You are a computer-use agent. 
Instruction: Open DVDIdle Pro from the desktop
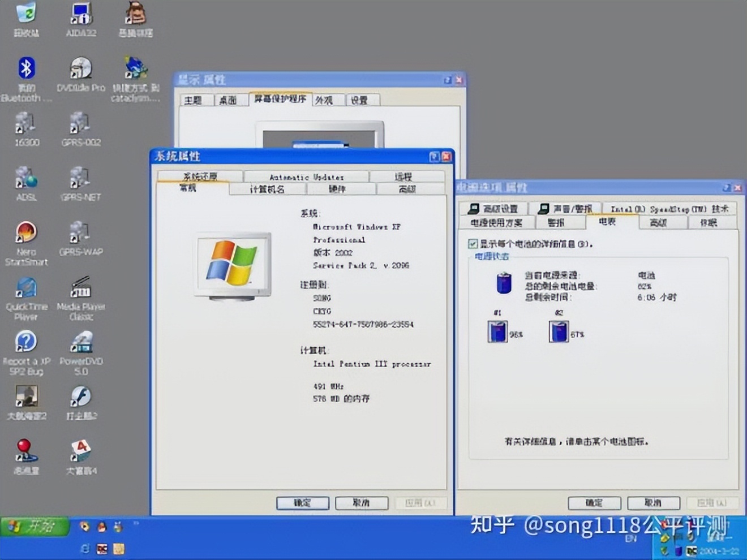click(80, 68)
